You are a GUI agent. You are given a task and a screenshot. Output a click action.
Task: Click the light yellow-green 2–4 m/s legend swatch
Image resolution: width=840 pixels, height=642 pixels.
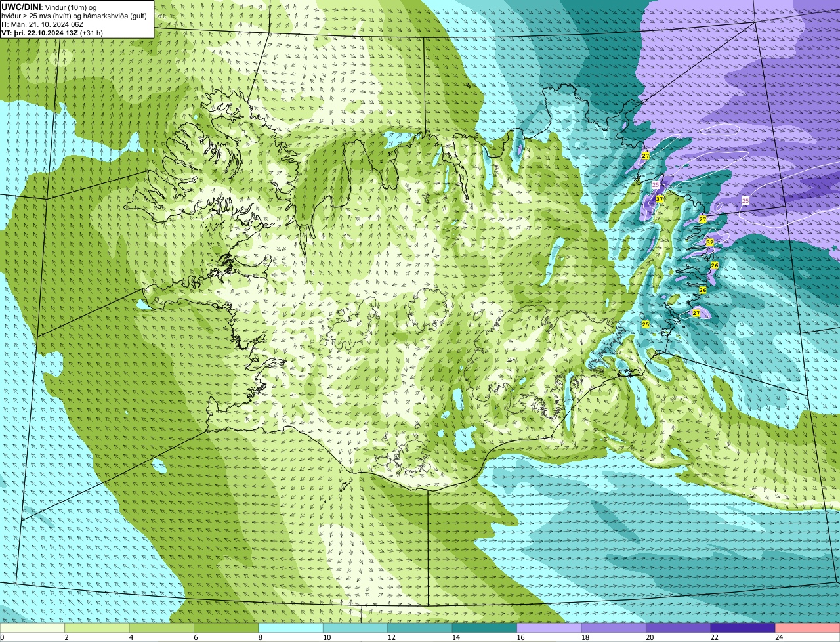coord(97,628)
